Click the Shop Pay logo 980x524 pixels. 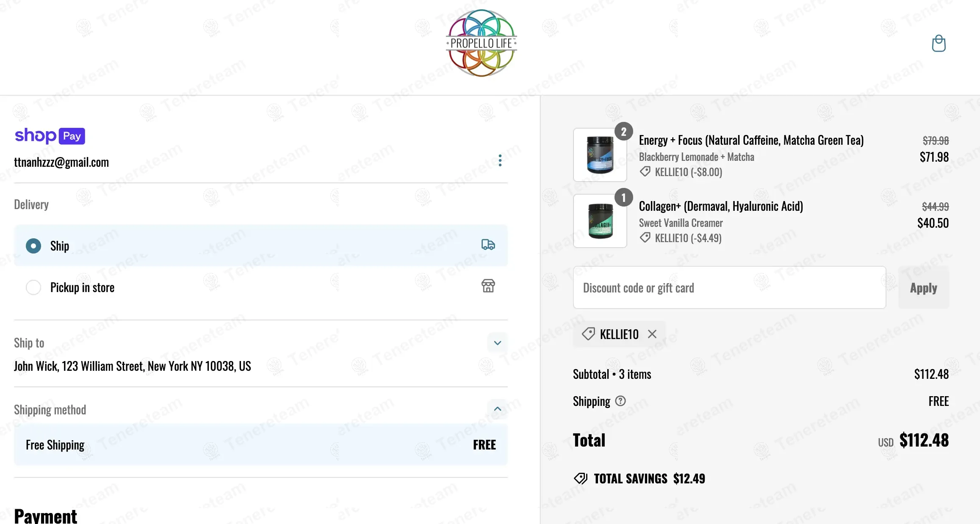[50, 136]
